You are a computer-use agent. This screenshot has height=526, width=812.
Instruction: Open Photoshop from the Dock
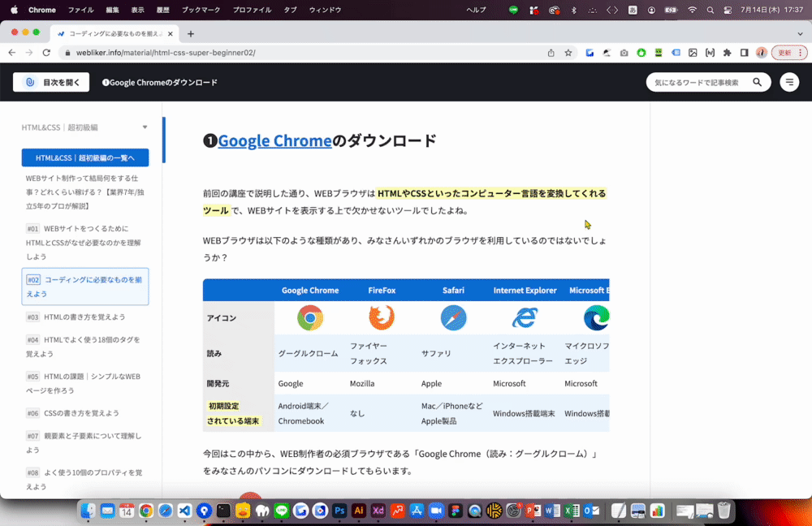pos(339,511)
